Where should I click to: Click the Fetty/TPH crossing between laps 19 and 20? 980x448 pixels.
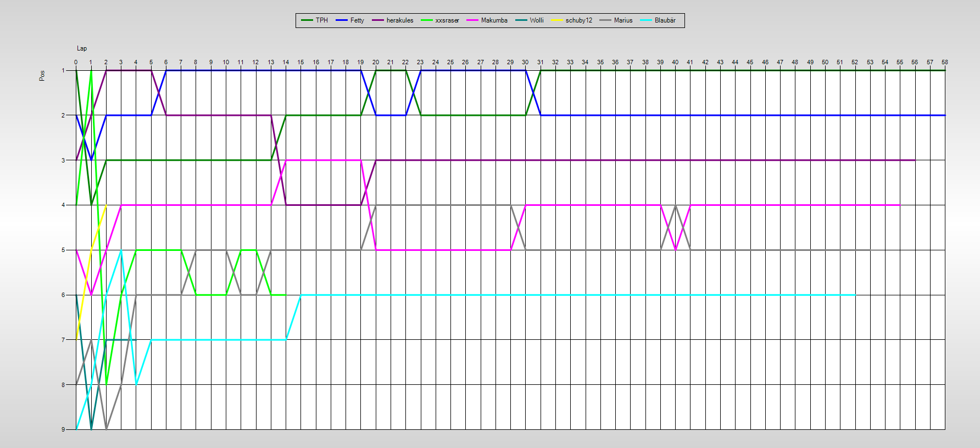pos(368,93)
